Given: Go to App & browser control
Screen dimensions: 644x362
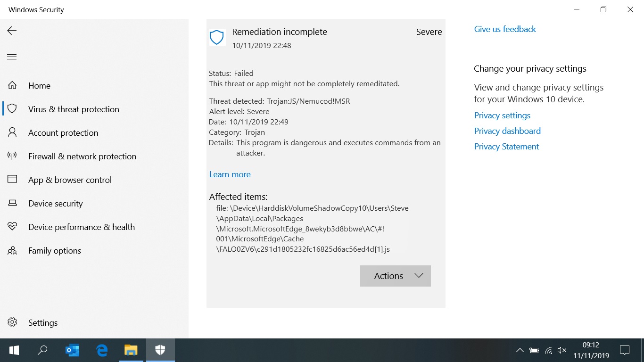Looking at the screenshot, I should point(70,180).
